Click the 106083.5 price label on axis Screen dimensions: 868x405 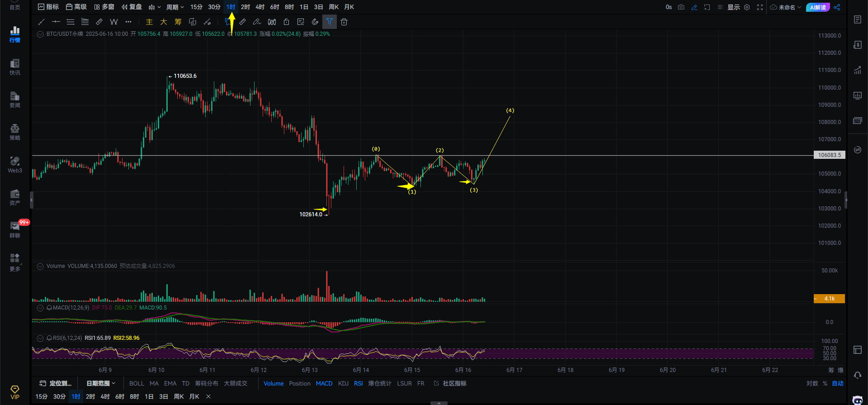pyautogui.click(x=830, y=155)
